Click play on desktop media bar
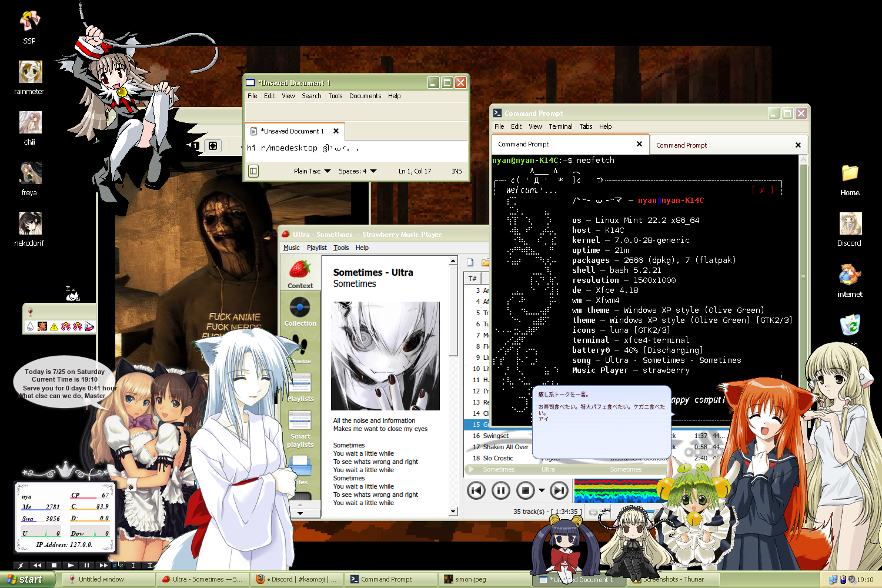882x588 pixels. [71, 566]
